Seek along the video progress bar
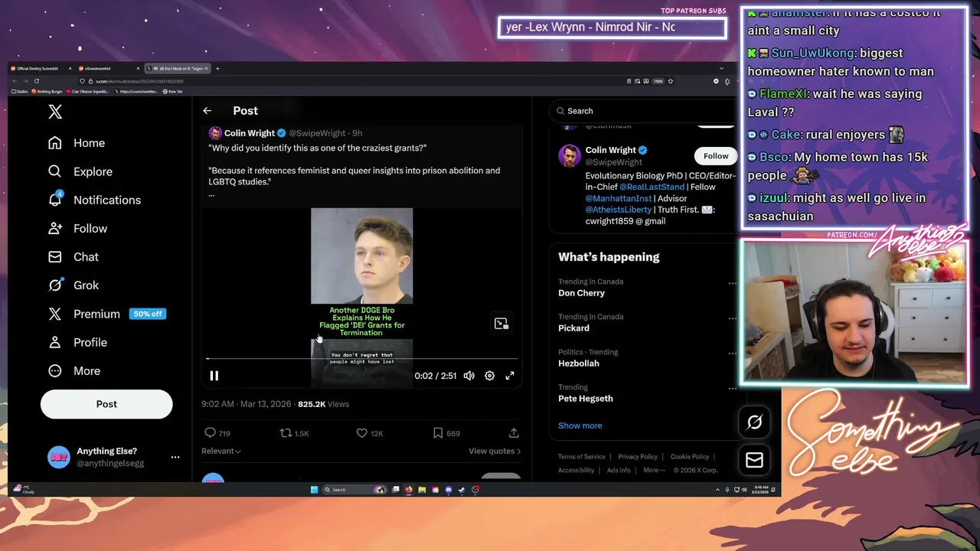 coord(362,358)
